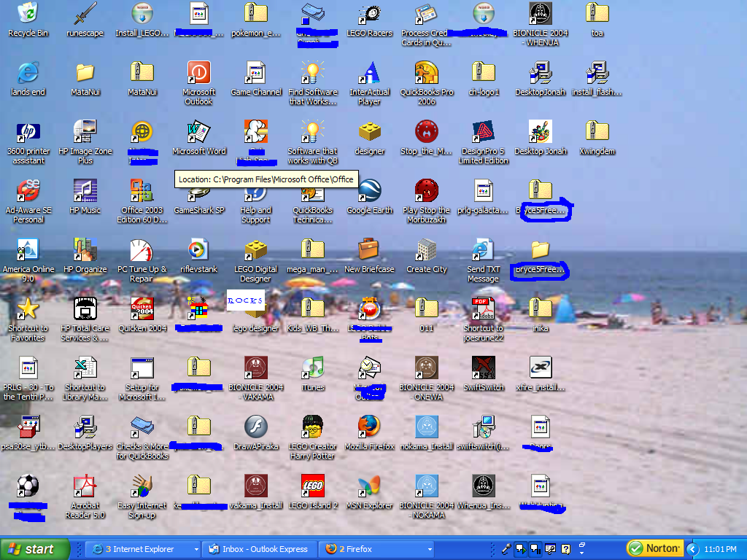Open LEGO Creator Harry Potter shortcut
Viewport: 747px width, 560px height.
click(312, 427)
